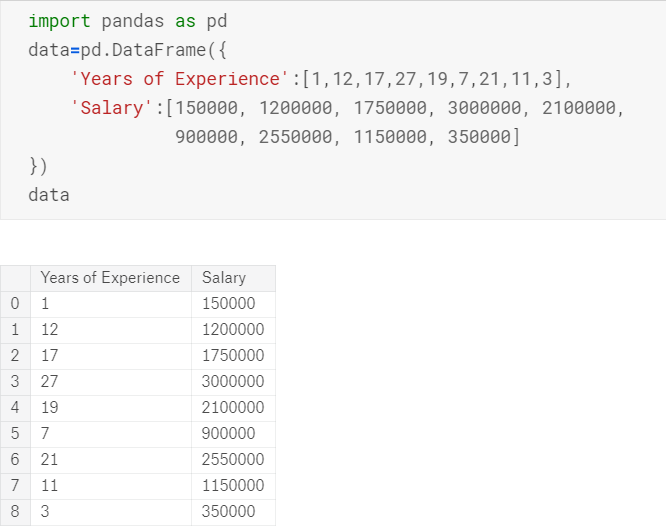Click experience value 19 in table row 4
The width and height of the screenshot is (666, 527).
49,408
